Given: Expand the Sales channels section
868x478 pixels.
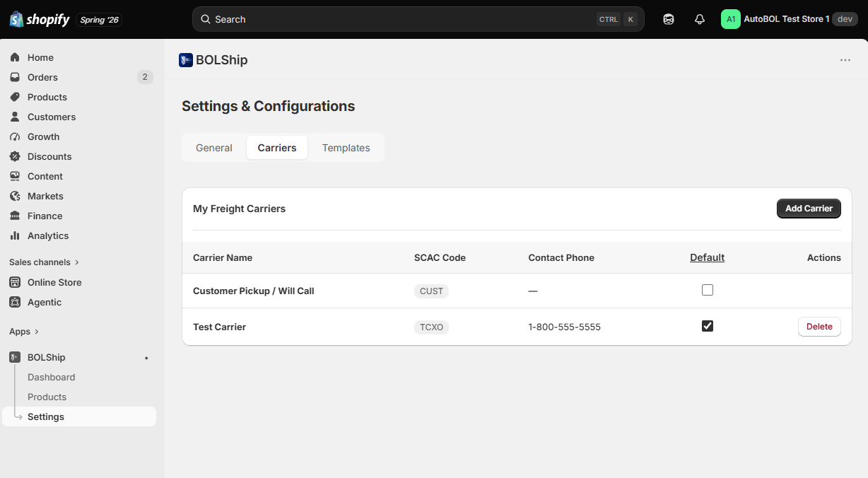Looking at the screenshot, I should [x=44, y=262].
